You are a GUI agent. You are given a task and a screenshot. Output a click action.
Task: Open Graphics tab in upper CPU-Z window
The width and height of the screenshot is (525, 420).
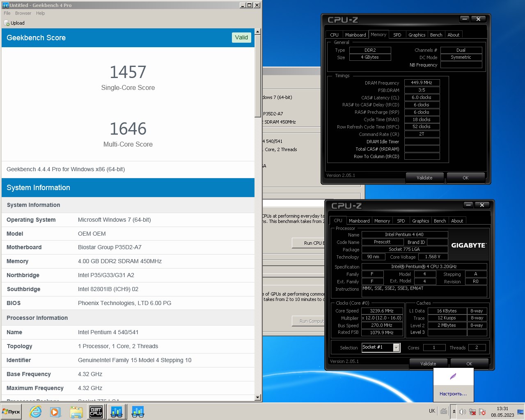pos(417,35)
